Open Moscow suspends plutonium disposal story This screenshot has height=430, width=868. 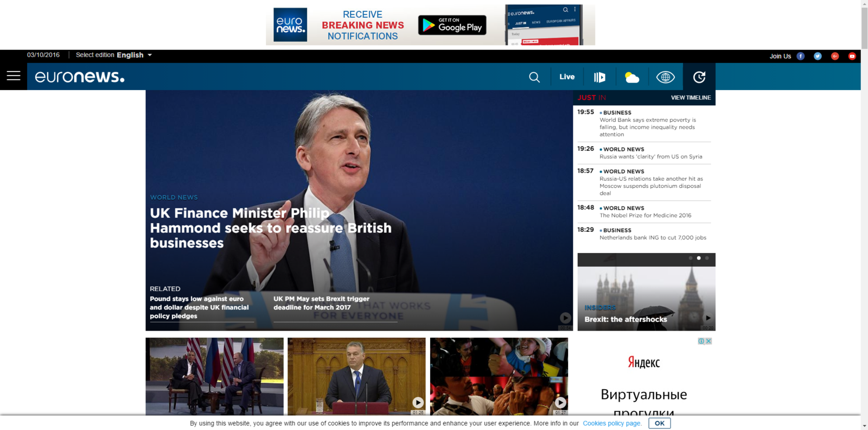(x=651, y=186)
